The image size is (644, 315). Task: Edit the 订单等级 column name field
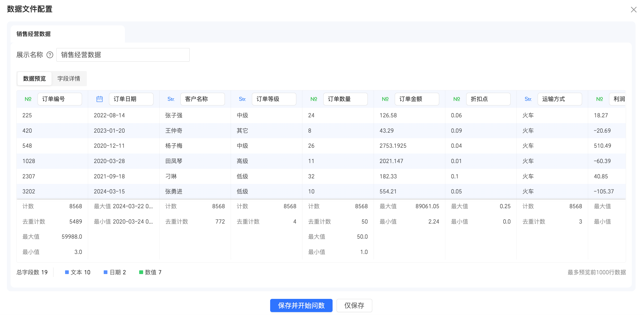[x=274, y=99]
